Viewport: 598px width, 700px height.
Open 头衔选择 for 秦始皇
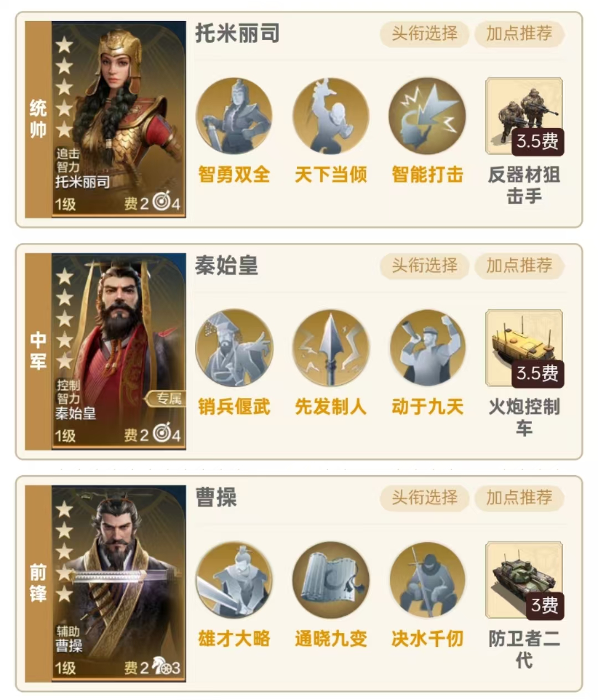(x=425, y=266)
